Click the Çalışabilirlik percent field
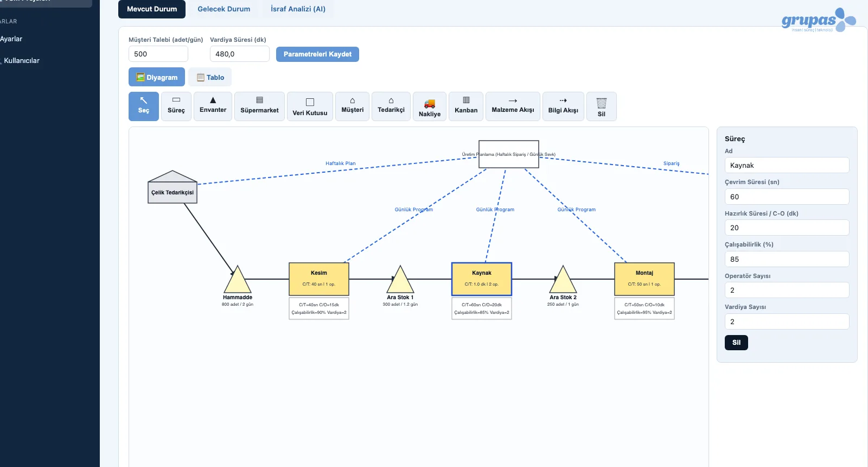 click(787, 259)
